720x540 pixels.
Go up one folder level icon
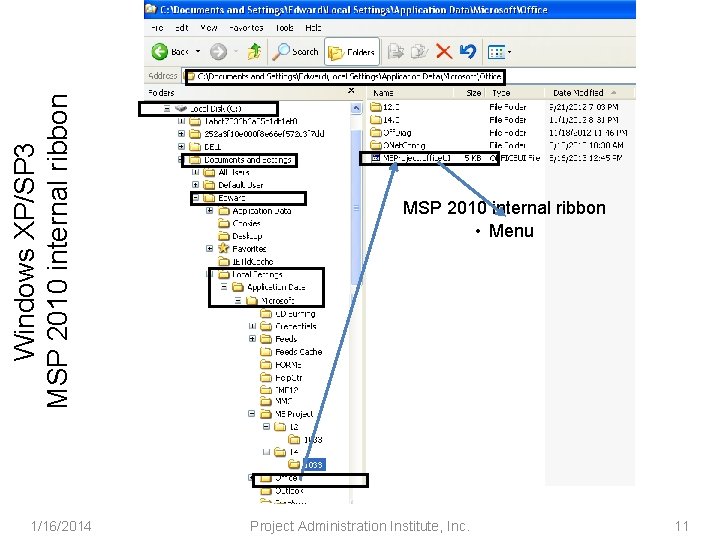click(254, 51)
